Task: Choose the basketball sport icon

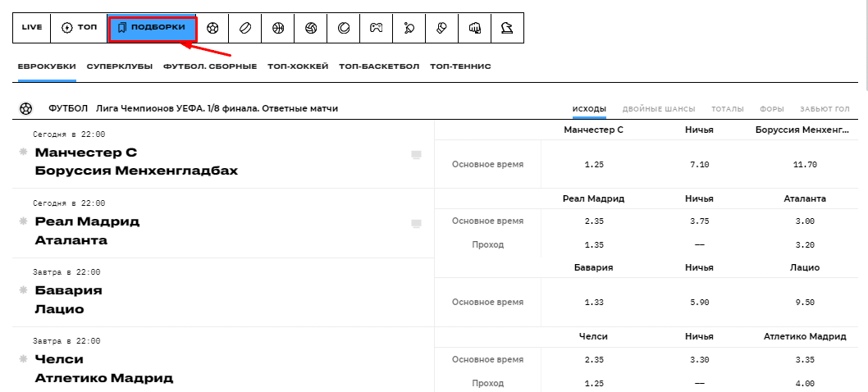Action: tap(278, 28)
